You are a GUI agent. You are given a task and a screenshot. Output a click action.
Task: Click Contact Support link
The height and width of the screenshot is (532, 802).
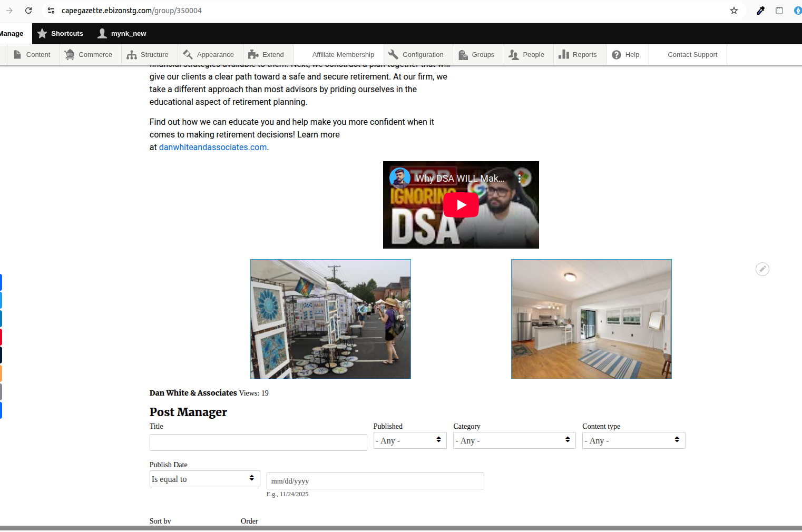point(692,55)
